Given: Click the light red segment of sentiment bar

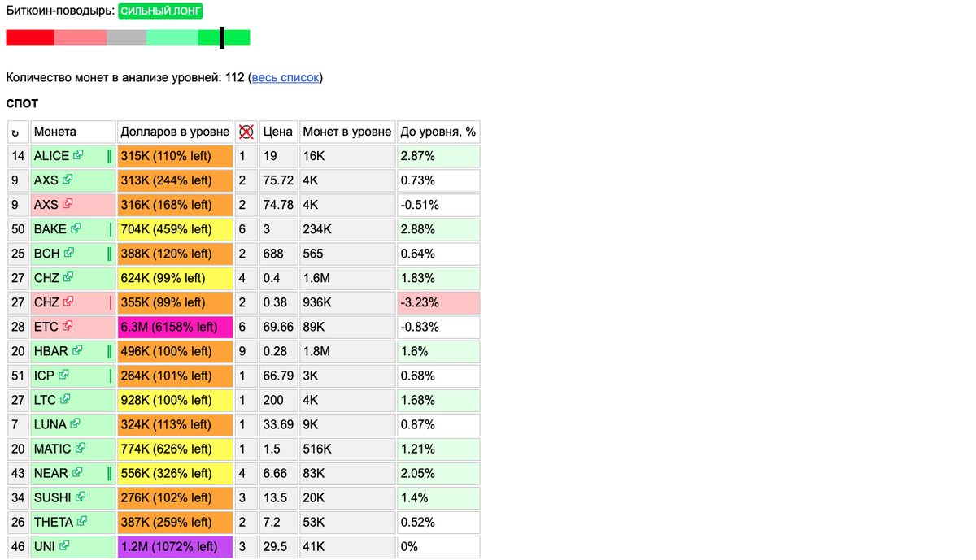Looking at the screenshot, I should point(81,37).
